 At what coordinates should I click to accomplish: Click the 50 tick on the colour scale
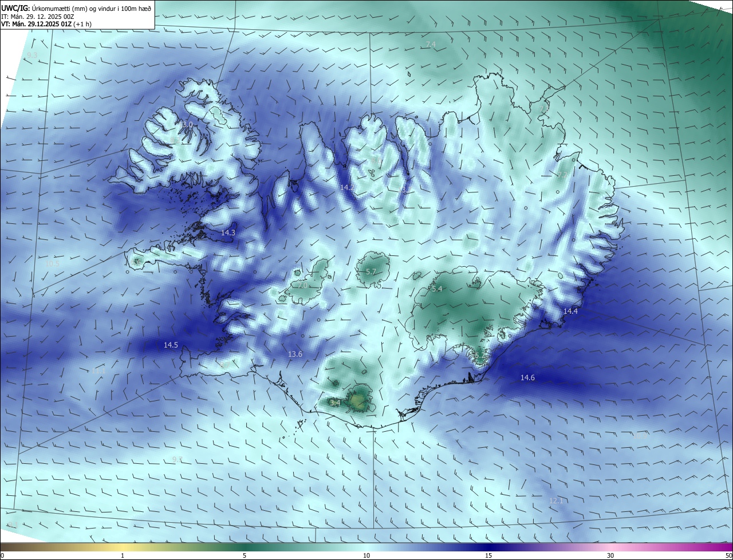pos(728,555)
